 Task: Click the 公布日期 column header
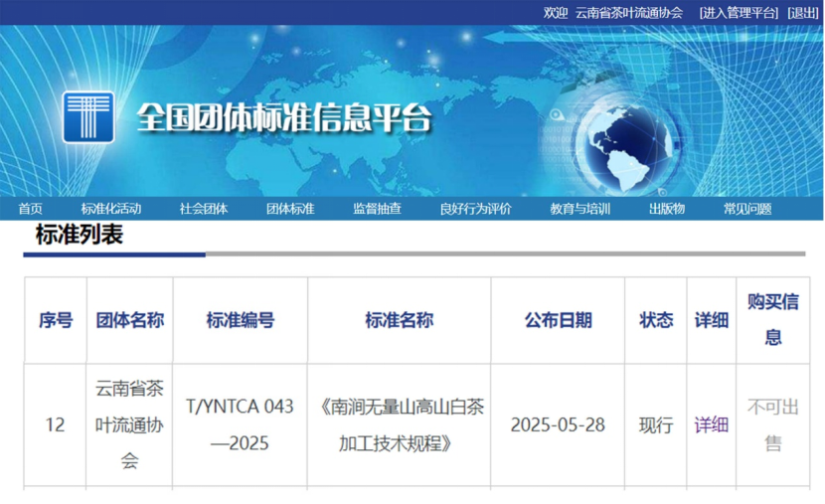[x=558, y=320]
